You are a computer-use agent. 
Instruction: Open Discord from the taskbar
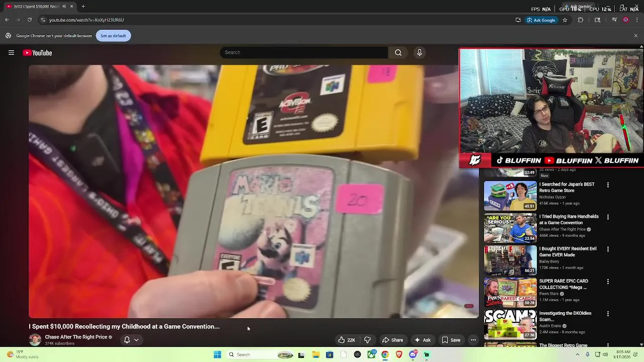(x=413, y=354)
